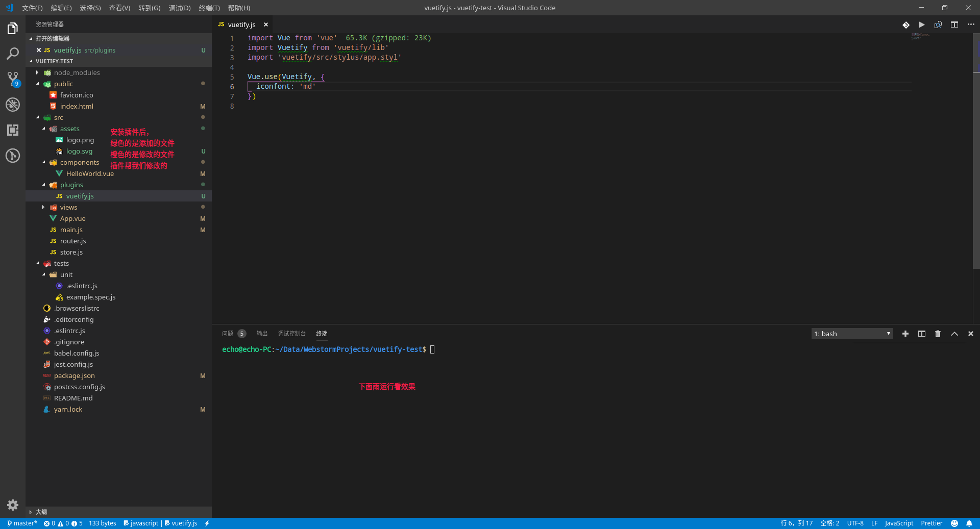Open the 终端(T) menu
Screen dimensions: 980x529
tap(209, 8)
